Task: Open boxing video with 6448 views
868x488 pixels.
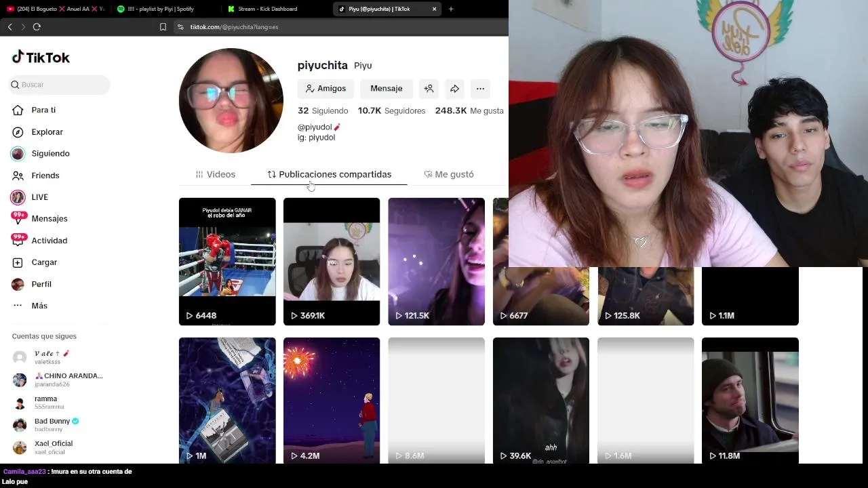Action: coord(227,262)
